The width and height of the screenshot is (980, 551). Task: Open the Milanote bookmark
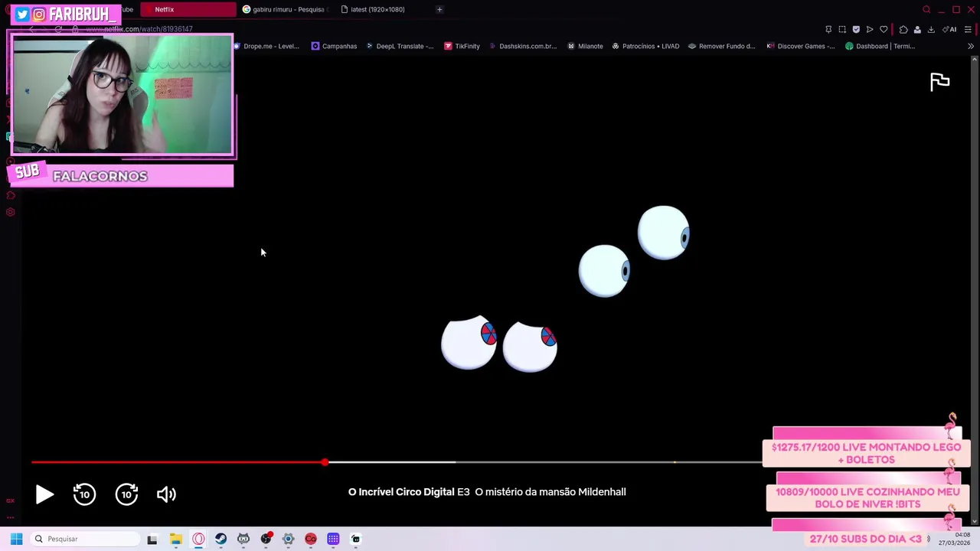point(585,46)
